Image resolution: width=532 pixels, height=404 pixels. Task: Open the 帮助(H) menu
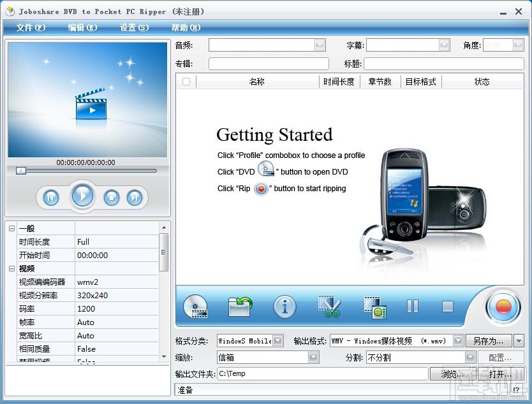(186, 27)
